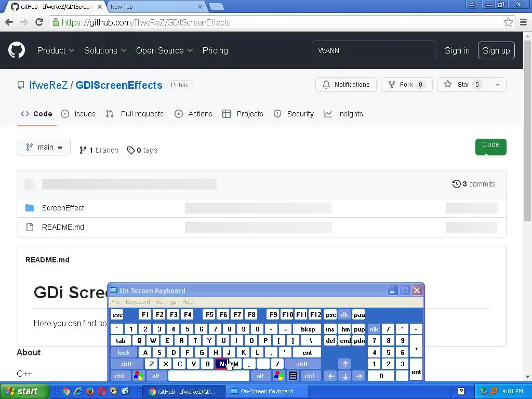
Task: Click the Sign in link
Action: [457, 50]
